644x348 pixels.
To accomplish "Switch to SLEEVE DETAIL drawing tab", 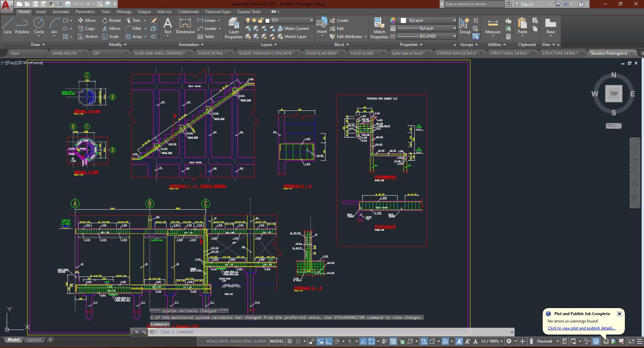I will pos(210,53).
